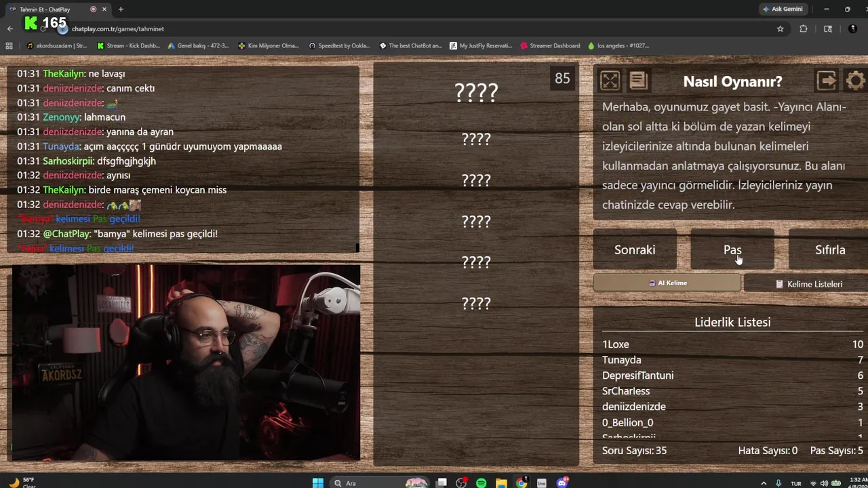Select 1Loxe in the leaderboard
Screen dimensions: 868x488
click(x=732, y=344)
